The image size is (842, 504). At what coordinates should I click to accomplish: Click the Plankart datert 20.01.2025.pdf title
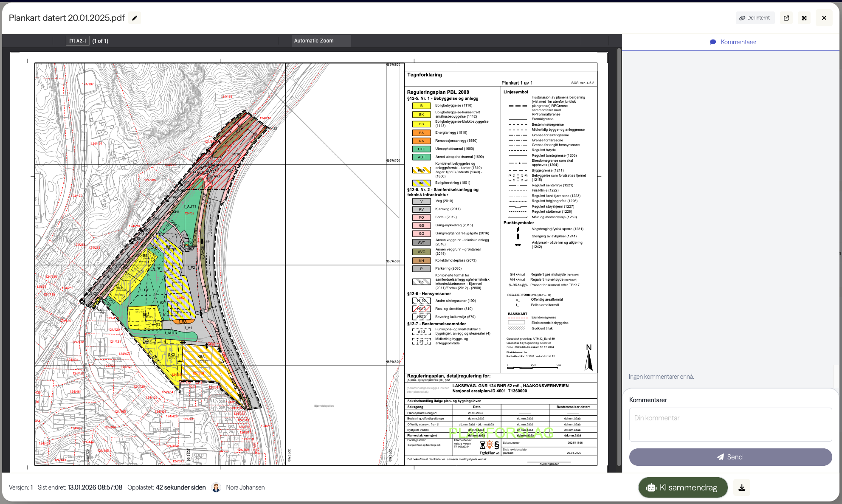point(67,18)
